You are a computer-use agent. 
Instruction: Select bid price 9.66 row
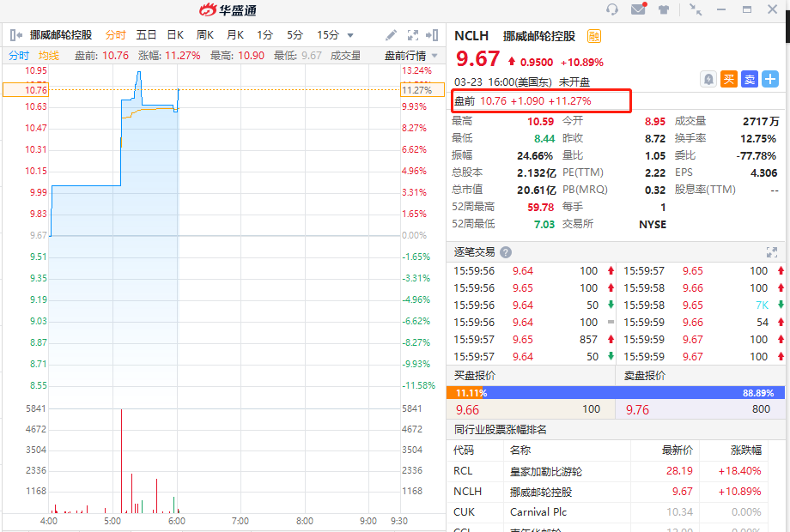pos(531,409)
